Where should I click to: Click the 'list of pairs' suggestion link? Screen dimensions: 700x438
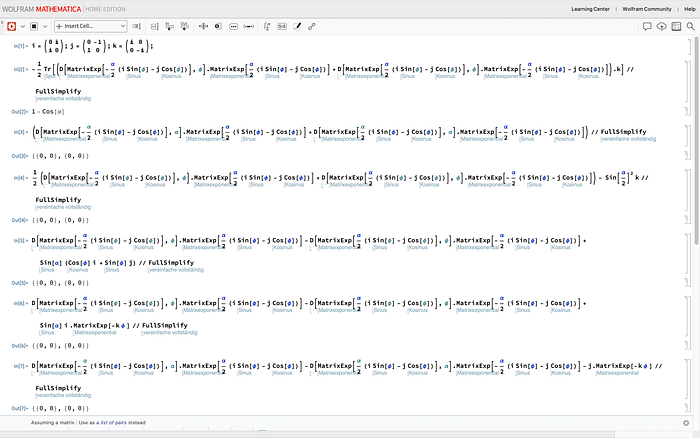112,422
